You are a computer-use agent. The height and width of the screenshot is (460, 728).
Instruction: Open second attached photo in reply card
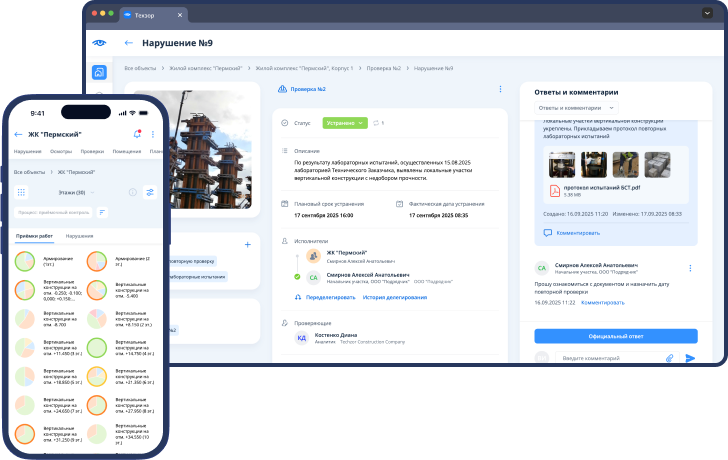tap(594, 165)
